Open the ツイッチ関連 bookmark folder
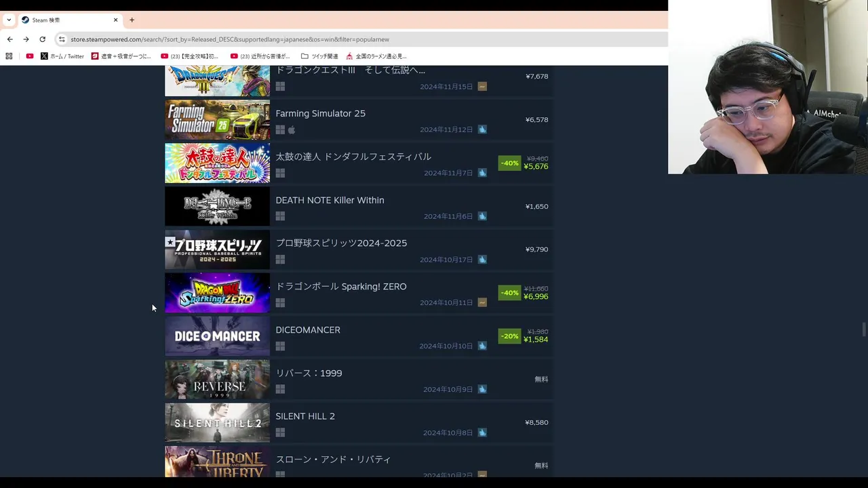This screenshot has width=868, height=488. coord(319,56)
